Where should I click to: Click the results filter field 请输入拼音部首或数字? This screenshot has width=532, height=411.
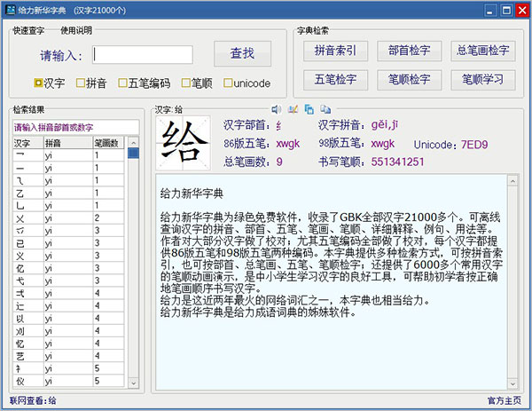76,127
